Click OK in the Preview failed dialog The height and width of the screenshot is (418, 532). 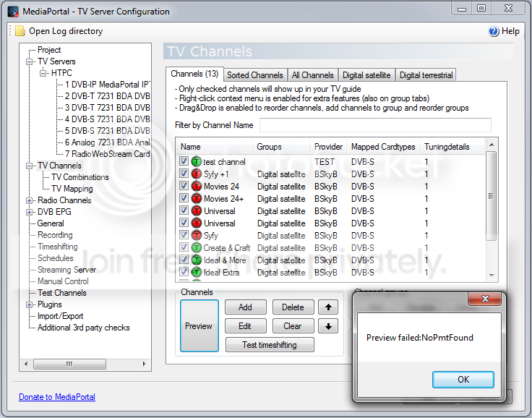point(463,379)
